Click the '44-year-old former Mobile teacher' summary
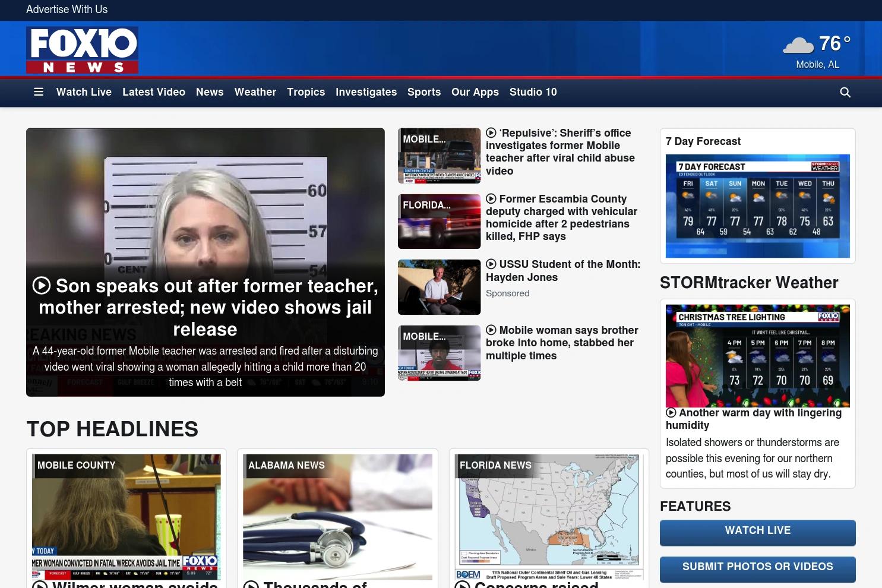This screenshot has height=588, width=882. coord(206,366)
